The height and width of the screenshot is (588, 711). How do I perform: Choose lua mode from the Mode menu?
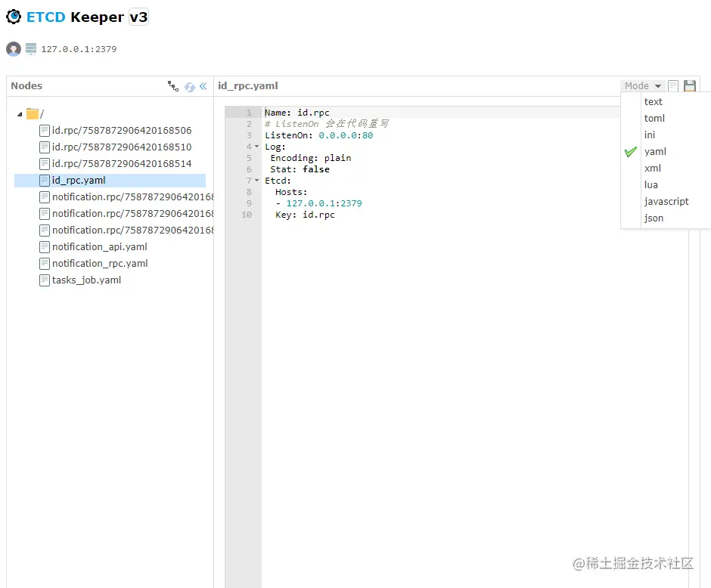(650, 185)
